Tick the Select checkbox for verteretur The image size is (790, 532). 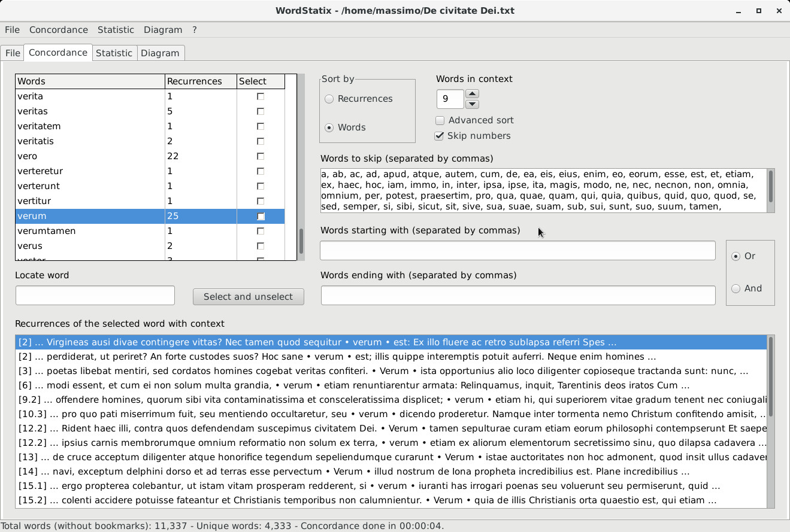(x=261, y=171)
